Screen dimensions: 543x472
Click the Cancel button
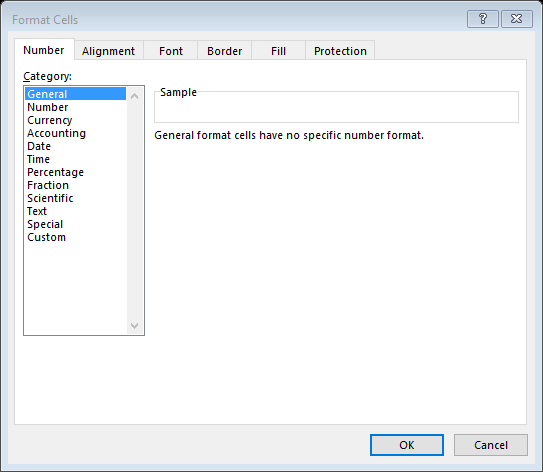[491, 445]
